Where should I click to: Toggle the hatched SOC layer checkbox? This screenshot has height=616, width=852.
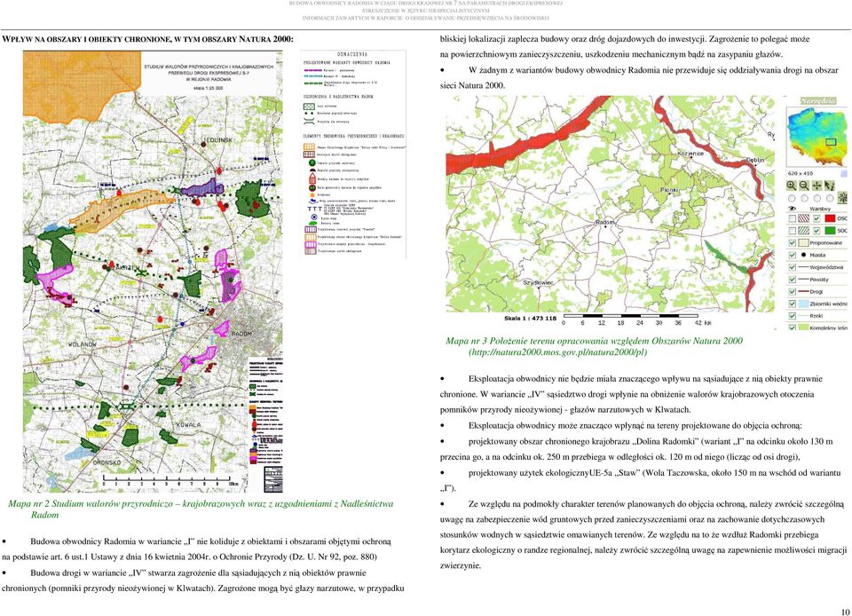(x=793, y=230)
